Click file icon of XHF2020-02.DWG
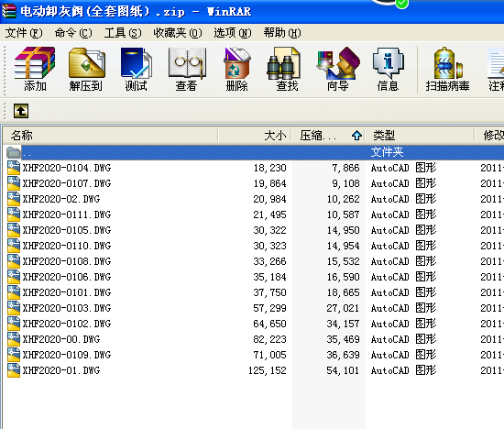The height and width of the screenshot is (429, 504). point(14,199)
